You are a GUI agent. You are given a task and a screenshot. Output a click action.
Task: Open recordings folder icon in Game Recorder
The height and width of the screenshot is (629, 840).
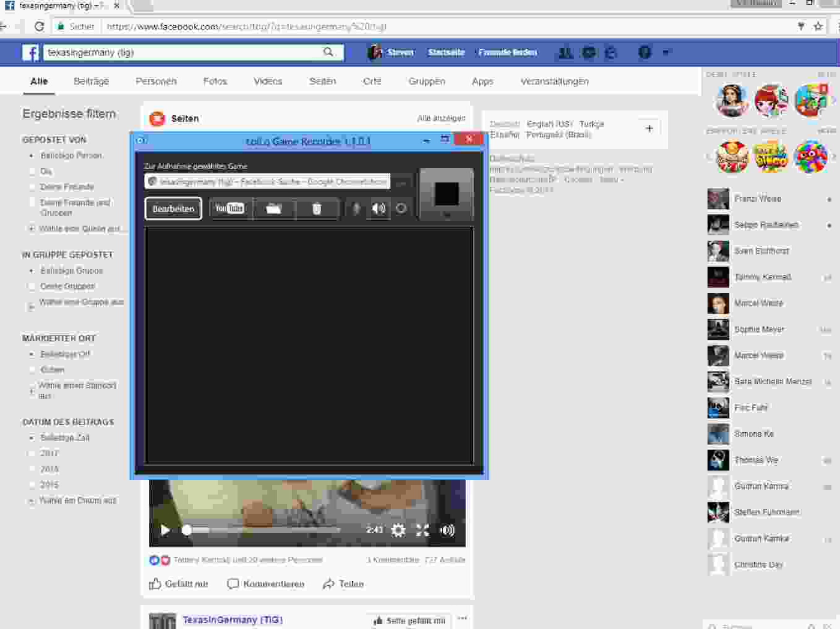pos(274,208)
